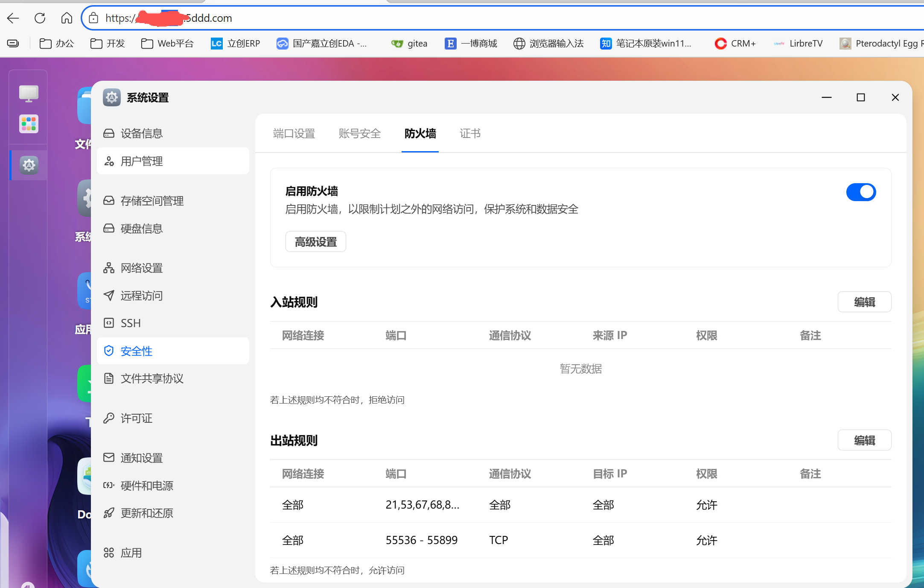Open SSH settings in the sidebar
Viewport: 924px width, 588px height.
pos(130,323)
